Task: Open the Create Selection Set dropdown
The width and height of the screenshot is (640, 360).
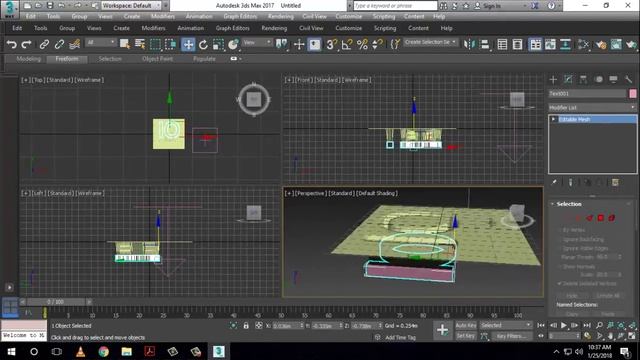Action: click(430, 42)
